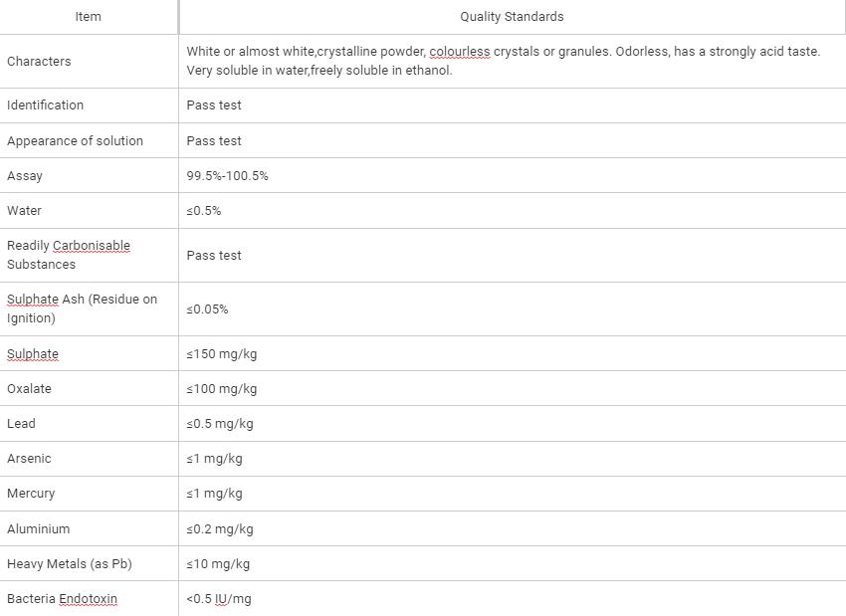Click the Aluminium value "≤0.2 mg/kg"
The width and height of the screenshot is (846, 616).
click(219, 529)
